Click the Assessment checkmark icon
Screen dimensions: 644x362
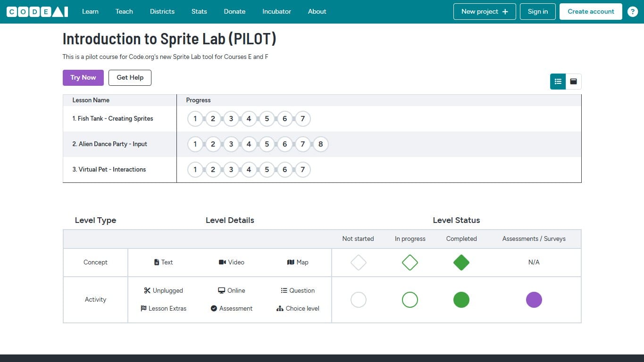click(x=214, y=308)
